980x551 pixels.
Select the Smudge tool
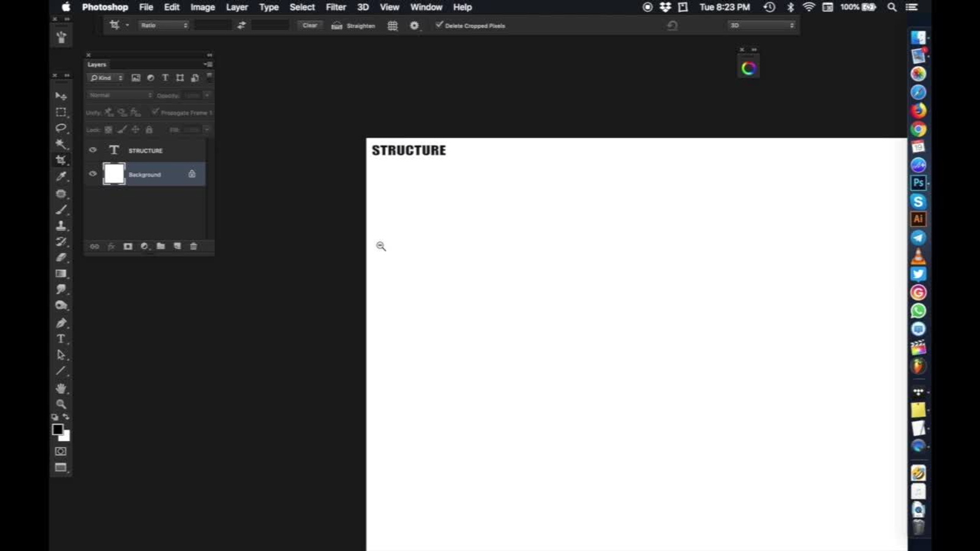pyautogui.click(x=61, y=289)
